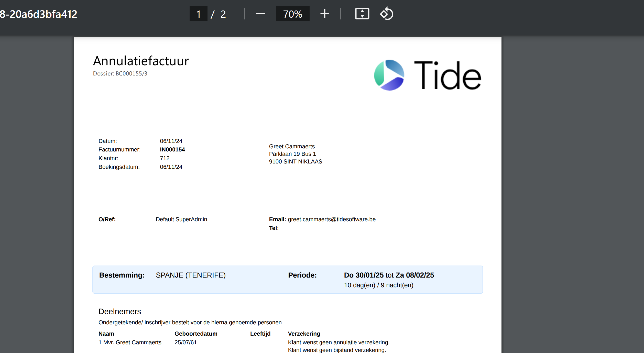Click the Parklaan 19 Bus 1 address line
Screen dimensions: 644x353
pyautogui.click(x=292, y=154)
